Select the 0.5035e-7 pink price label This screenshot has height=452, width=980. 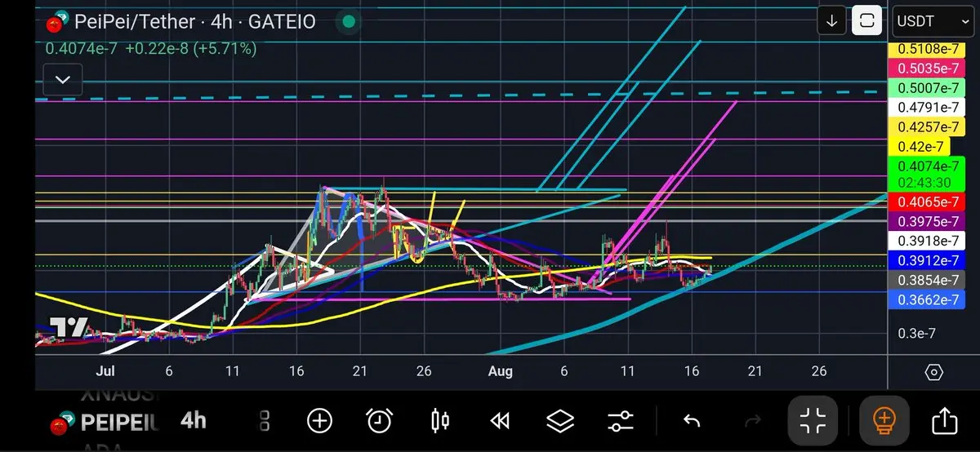[928, 69]
